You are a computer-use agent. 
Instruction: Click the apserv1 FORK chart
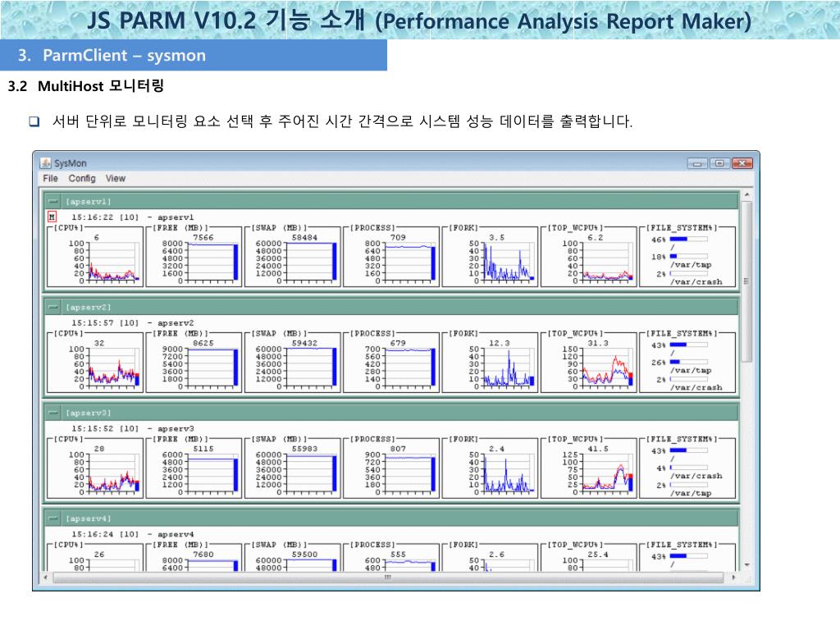(490, 257)
